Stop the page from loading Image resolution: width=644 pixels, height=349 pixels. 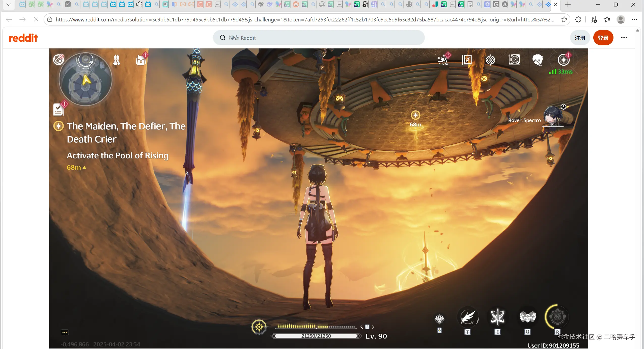point(36,19)
